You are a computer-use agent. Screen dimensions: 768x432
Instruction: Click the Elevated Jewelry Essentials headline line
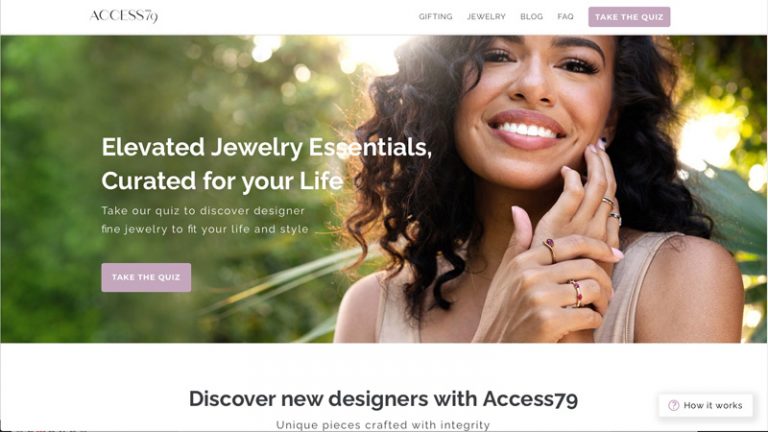[266, 147]
